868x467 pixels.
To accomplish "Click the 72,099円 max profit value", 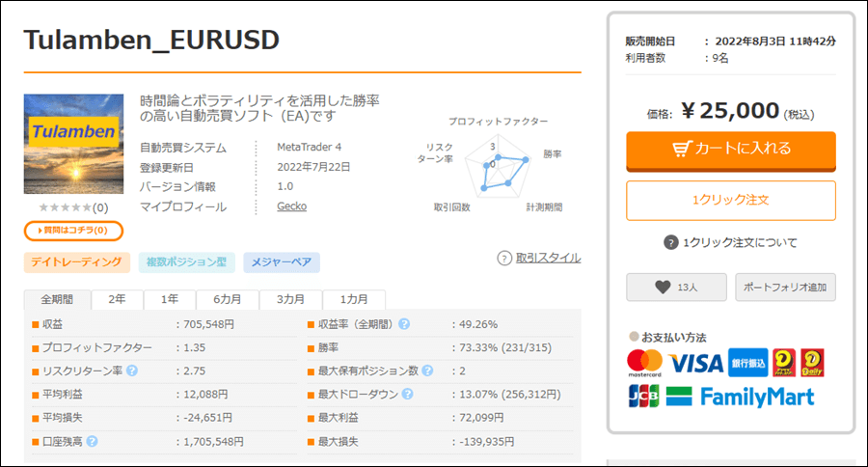I will click(481, 418).
